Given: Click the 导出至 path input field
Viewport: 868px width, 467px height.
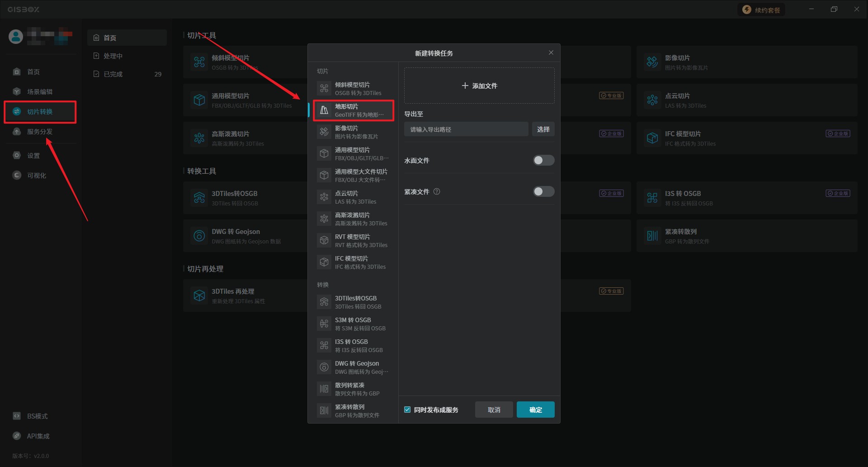Looking at the screenshot, I should pos(466,129).
